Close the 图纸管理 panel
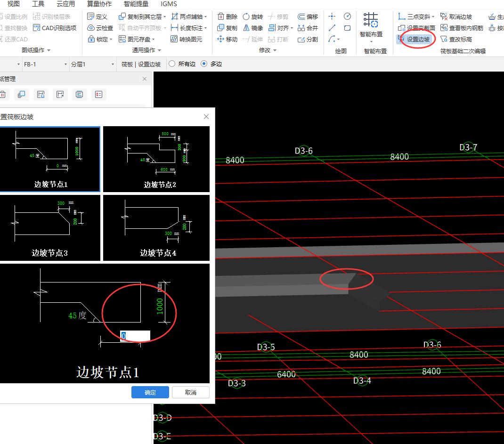This screenshot has width=504, height=444. tap(145, 79)
